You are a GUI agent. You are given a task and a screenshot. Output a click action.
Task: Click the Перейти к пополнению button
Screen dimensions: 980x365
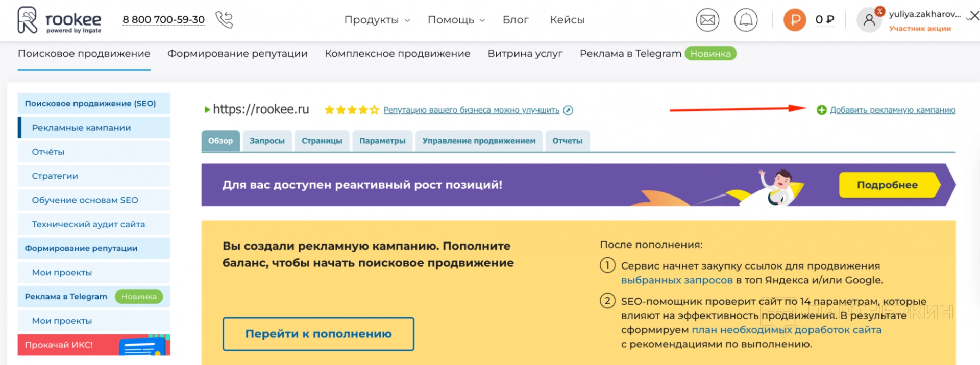(x=318, y=334)
